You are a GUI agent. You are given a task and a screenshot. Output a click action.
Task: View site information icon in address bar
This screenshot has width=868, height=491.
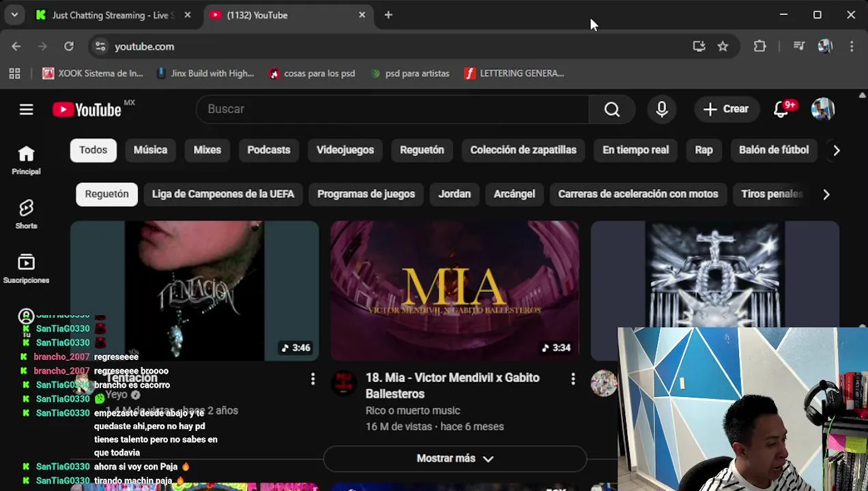(100, 46)
